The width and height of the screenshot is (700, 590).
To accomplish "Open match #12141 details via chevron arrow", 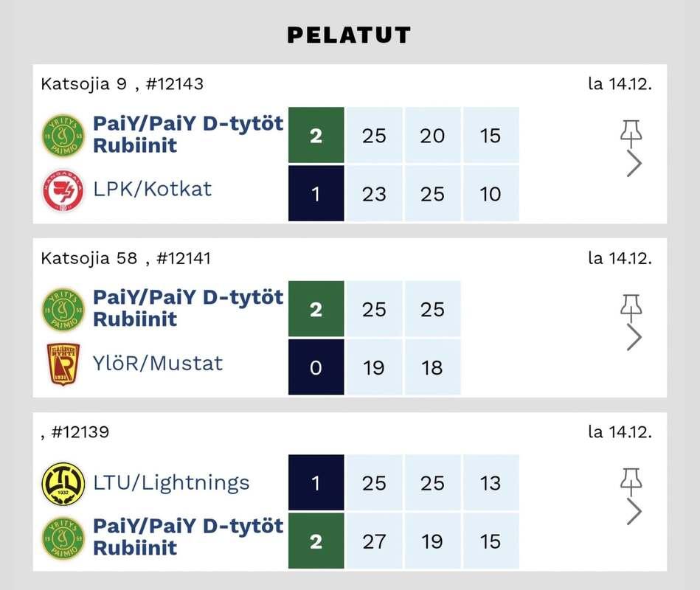I will 634,337.
